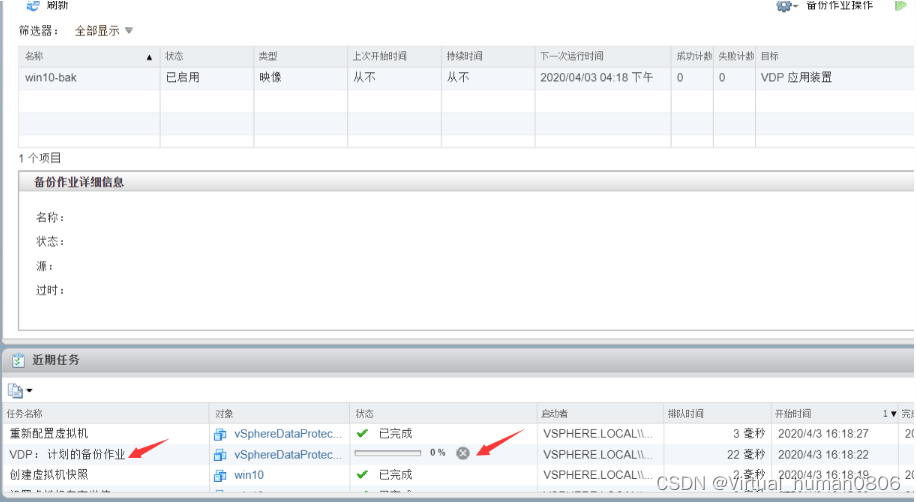Cancel the VDP backup task with X icon
Image resolution: width=916 pixels, height=502 pixels.
point(463,453)
